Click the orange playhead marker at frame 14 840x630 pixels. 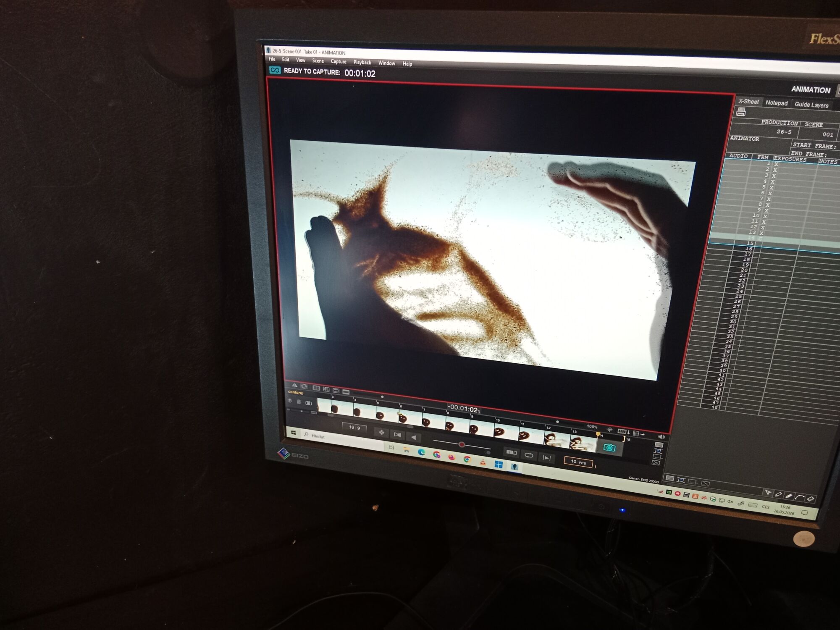[598, 435]
